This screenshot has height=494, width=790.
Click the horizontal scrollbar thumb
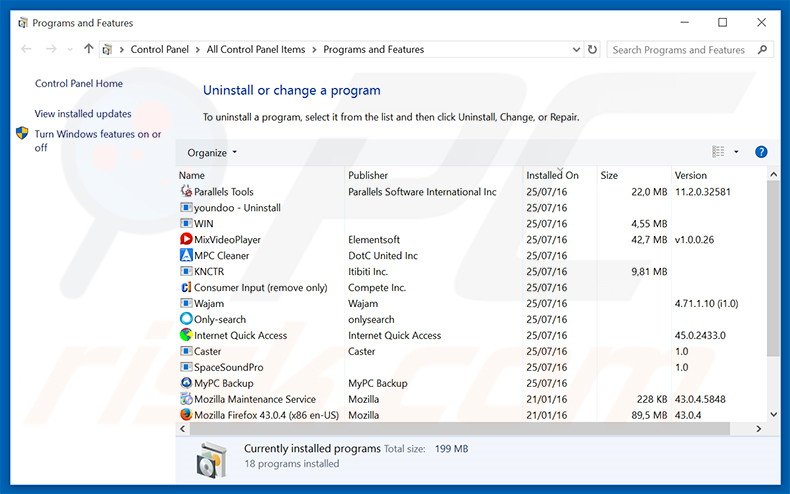pos(459,428)
